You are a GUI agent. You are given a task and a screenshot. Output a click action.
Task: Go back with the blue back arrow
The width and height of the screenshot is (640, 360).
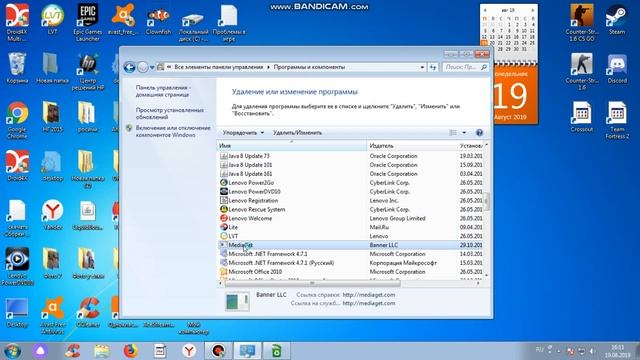tap(129, 67)
